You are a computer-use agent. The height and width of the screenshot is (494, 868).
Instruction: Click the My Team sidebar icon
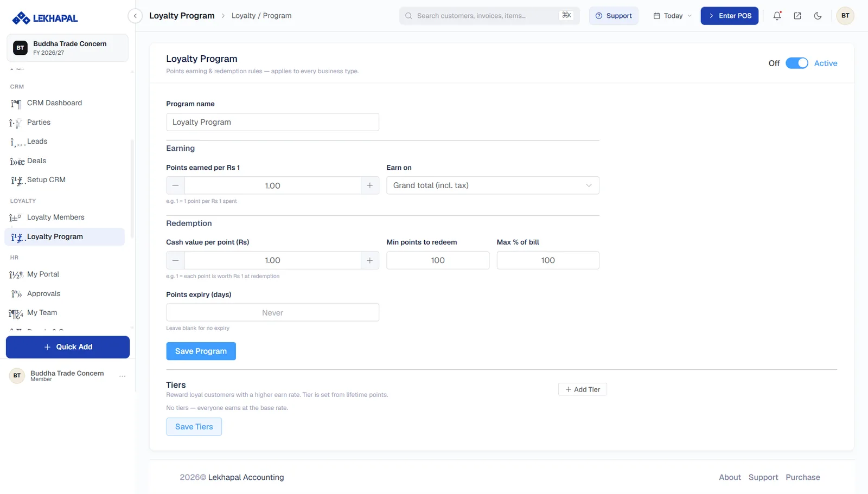[x=16, y=313]
